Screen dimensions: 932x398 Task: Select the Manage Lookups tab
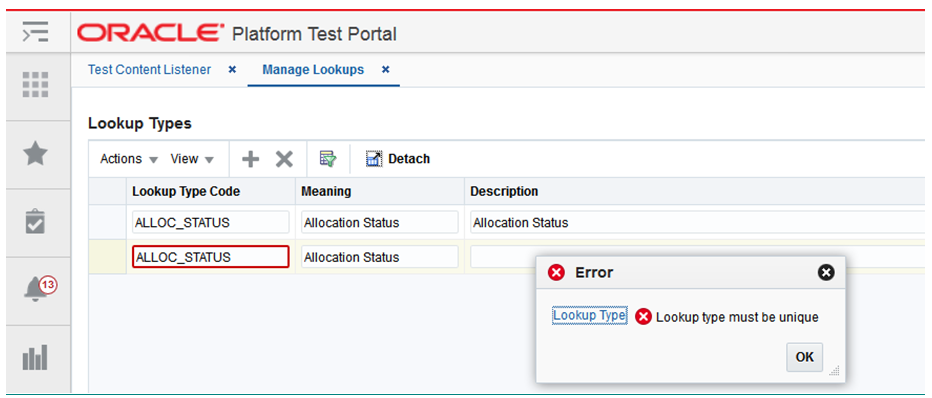313,70
